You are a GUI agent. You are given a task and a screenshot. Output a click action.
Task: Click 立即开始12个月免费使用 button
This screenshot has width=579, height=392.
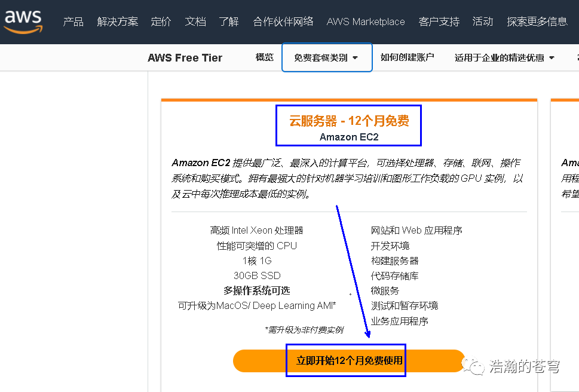click(x=349, y=360)
